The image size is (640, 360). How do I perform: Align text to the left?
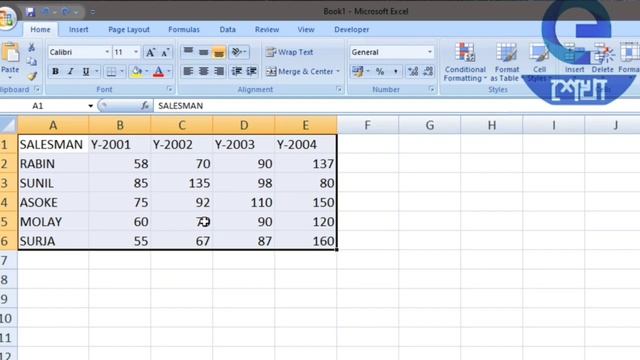coord(188,71)
